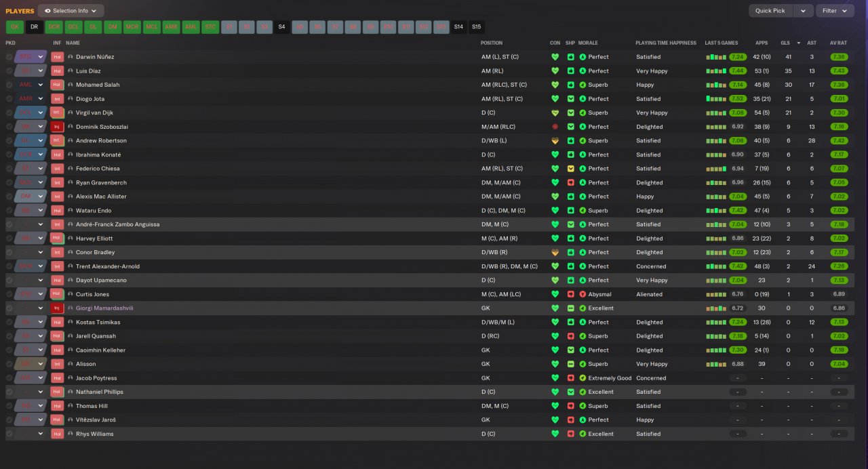
Task: Open Conor Bradley's position dropdown
Action: coord(31,252)
